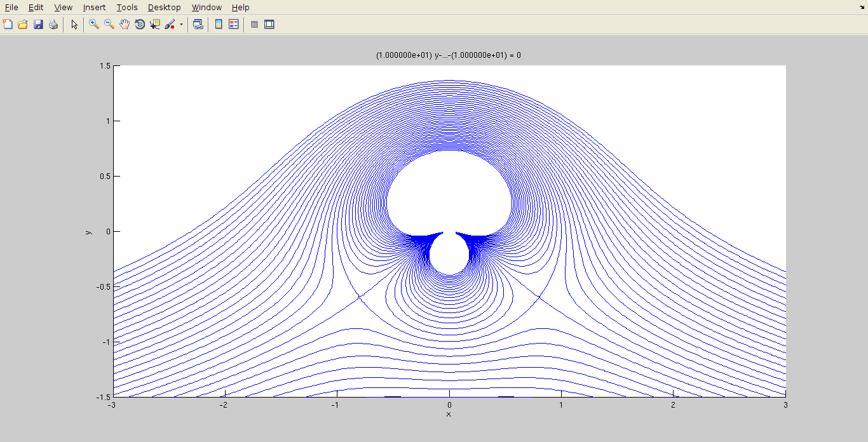The image size is (868, 442).
Task: Expand the File menu
Action: [11, 8]
